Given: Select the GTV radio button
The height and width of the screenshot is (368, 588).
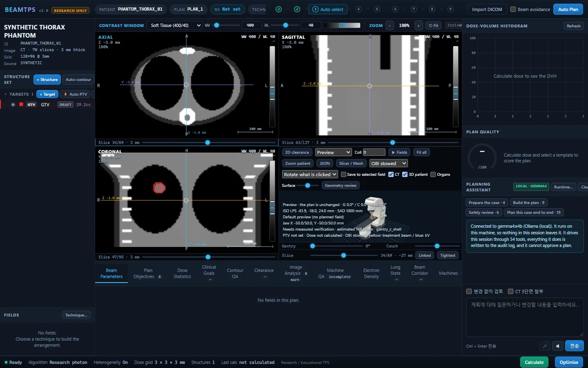Looking at the screenshot, I should click(x=13, y=105).
